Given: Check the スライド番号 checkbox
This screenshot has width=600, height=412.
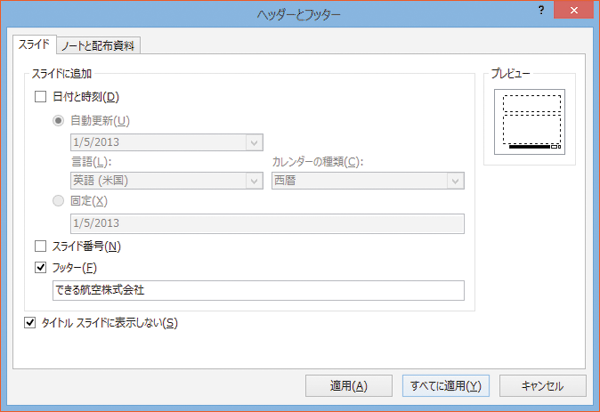Looking at the screenshot, I should click(41, 246).
